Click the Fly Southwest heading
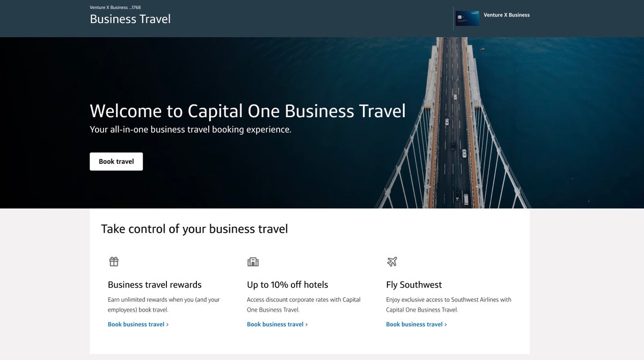This screenshot has height=360, width=644. pyautogui.click(x=414, y=285)
